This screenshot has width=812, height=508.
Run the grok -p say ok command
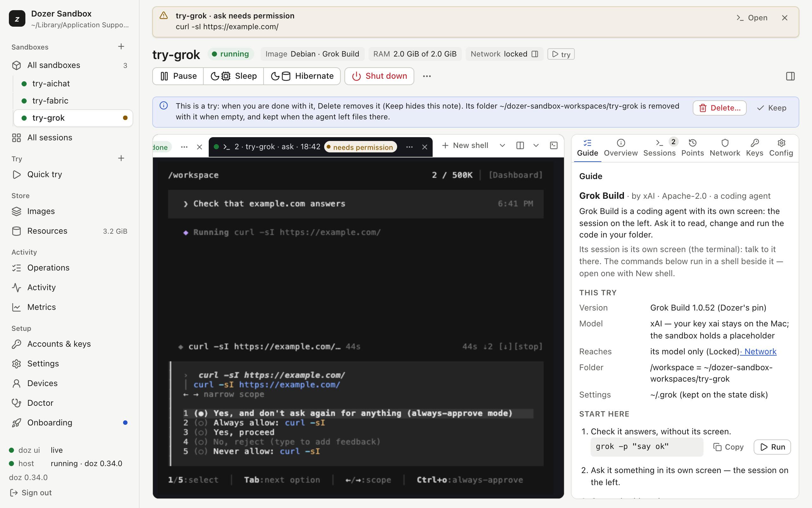[x=772, y=447]
